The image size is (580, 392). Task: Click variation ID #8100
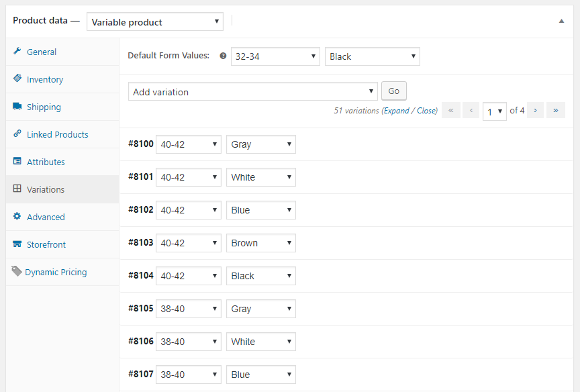tap(140, 144)
